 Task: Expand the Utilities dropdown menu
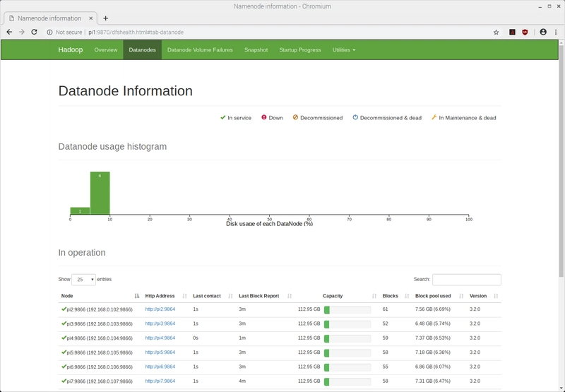[344, 49]
